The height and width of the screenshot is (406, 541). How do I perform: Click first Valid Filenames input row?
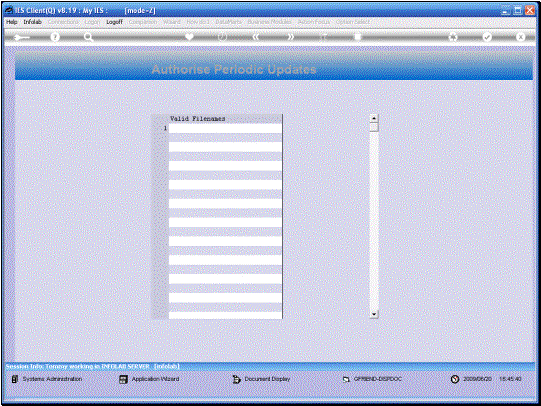(x=225, y=128)
